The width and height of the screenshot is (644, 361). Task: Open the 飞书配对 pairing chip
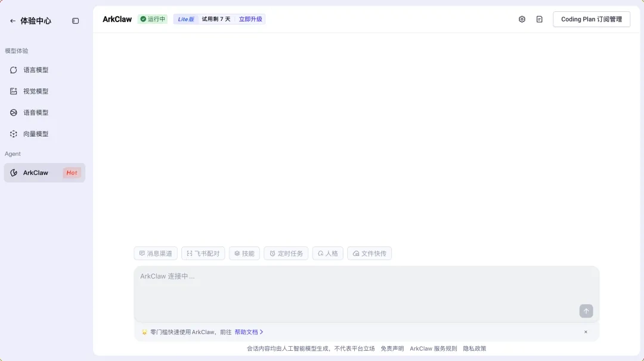203,253
